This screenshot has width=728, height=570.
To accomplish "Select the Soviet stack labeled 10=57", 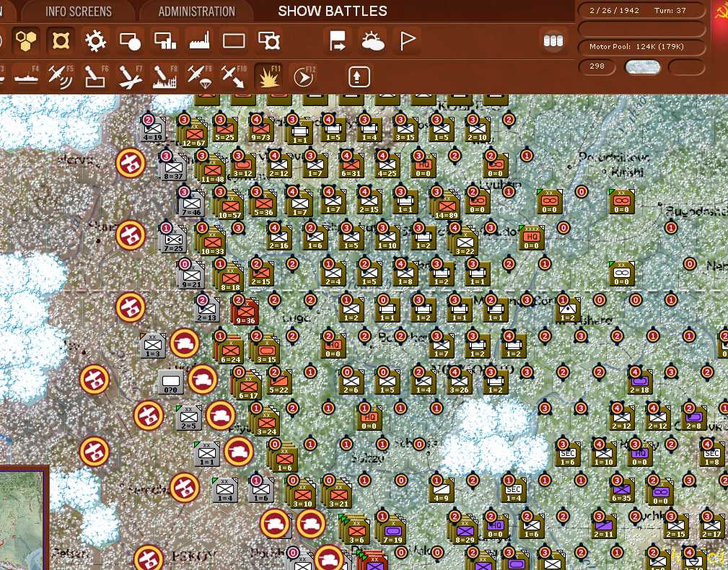I will click(x=229, y=205).
